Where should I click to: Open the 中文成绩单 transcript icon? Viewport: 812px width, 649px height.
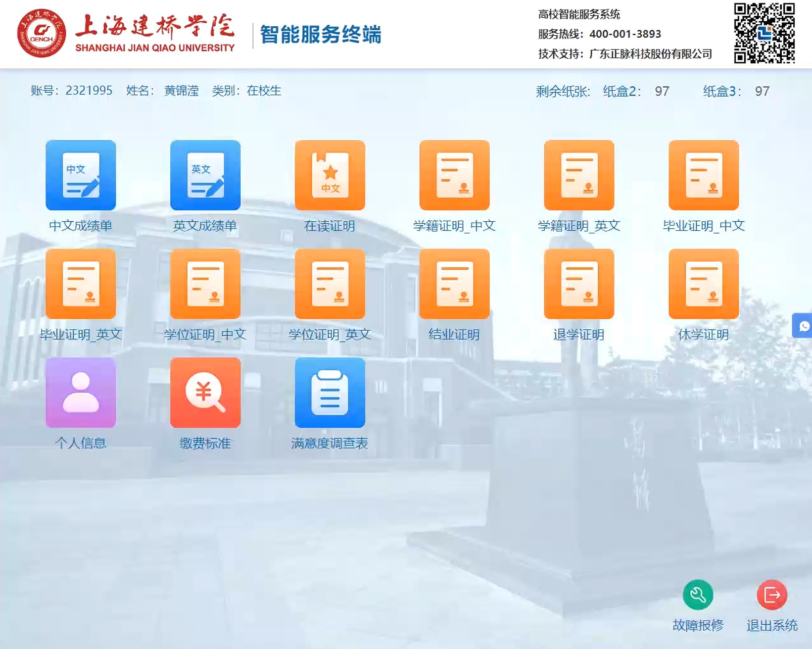tap(81, 175)
